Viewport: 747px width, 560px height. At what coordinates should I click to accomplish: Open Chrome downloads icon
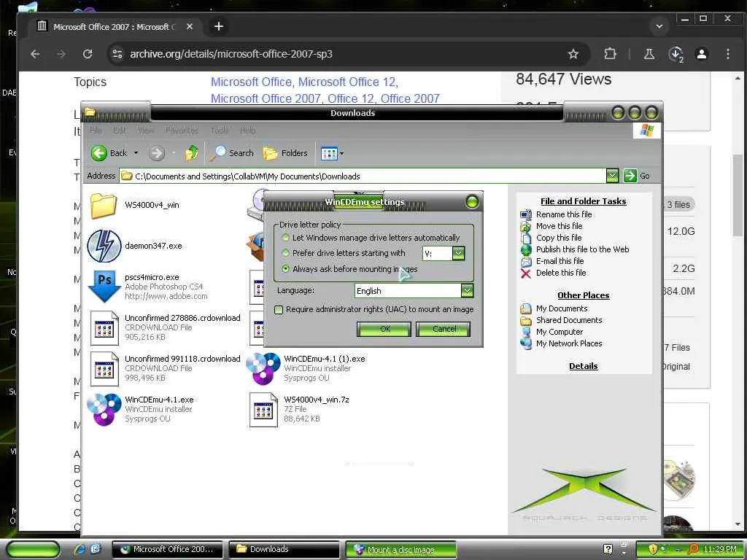click(676, 54)
